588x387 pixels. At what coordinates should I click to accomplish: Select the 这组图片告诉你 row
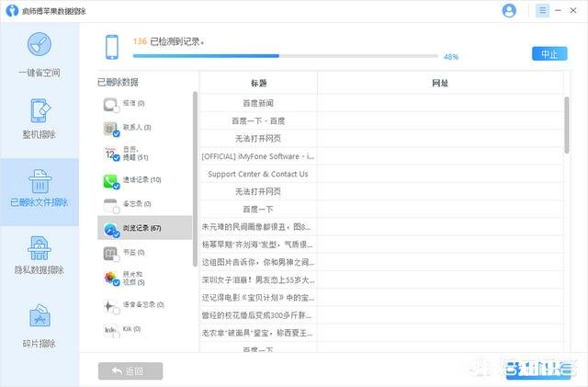click(x=381, y=262)
